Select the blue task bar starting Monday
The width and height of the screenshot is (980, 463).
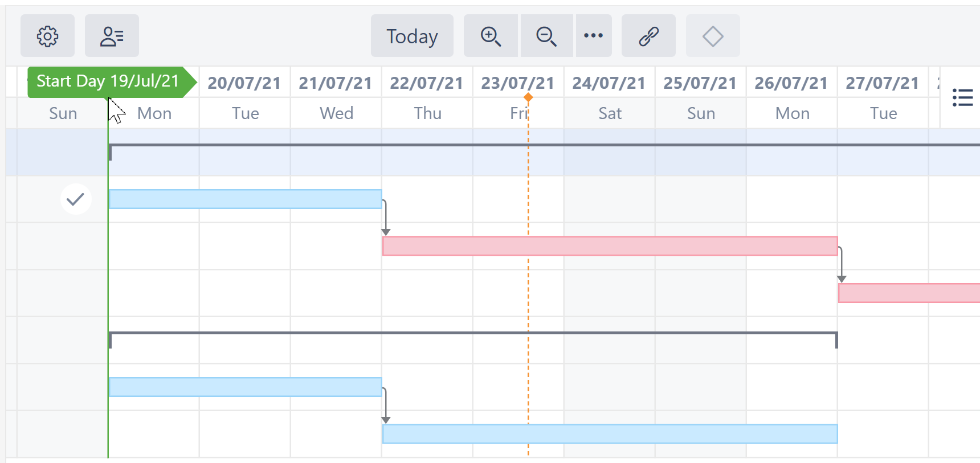tap(245, 199)
